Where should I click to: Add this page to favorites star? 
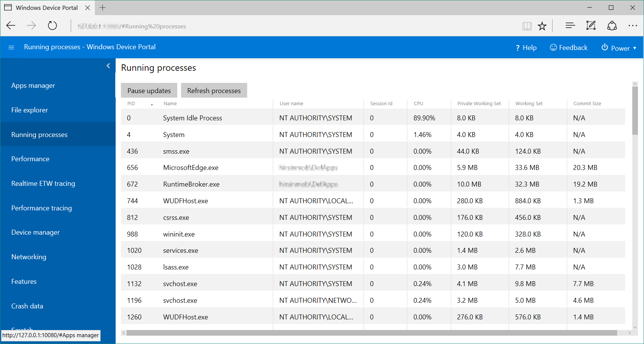pyautogui.click(x=542, y=26)
